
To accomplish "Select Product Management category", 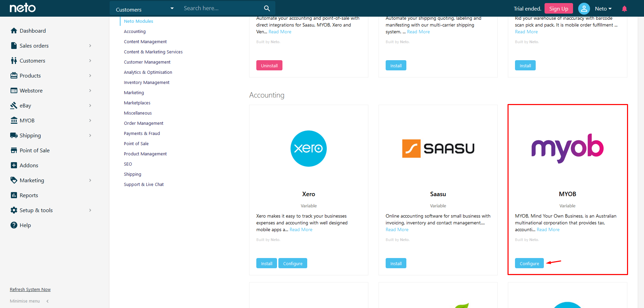I will [x=145, y=154].
